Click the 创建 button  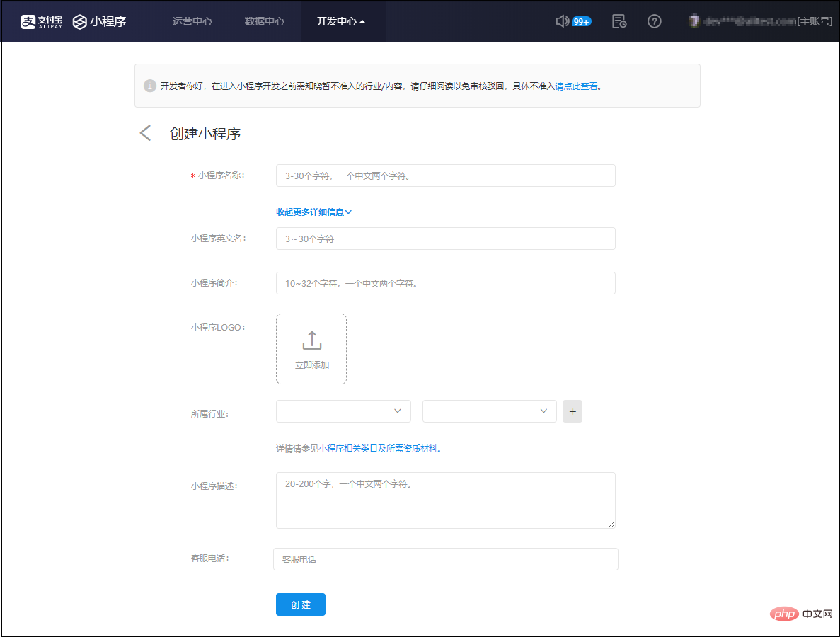[x=301, y=604]
